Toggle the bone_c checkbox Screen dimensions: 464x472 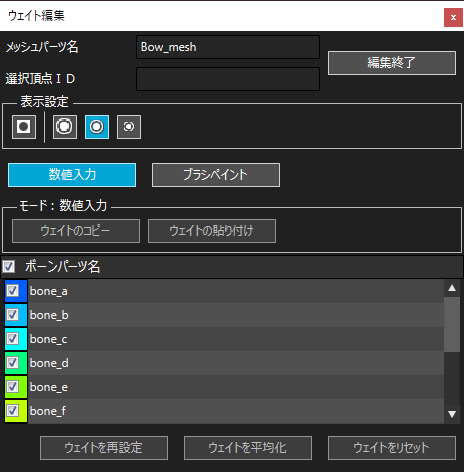tap(13, 339)
